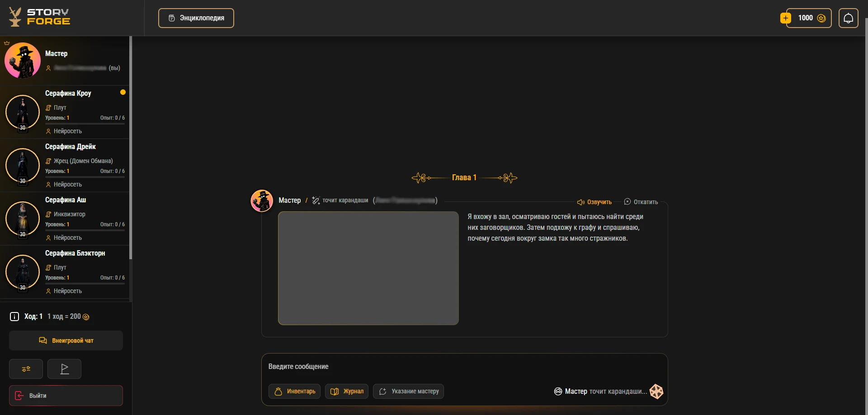Click the 1 ход = 200 cost label
Image resolution: width=868 pixels, height=415 pixels.
pyautogui.click(x=68, y=317)
